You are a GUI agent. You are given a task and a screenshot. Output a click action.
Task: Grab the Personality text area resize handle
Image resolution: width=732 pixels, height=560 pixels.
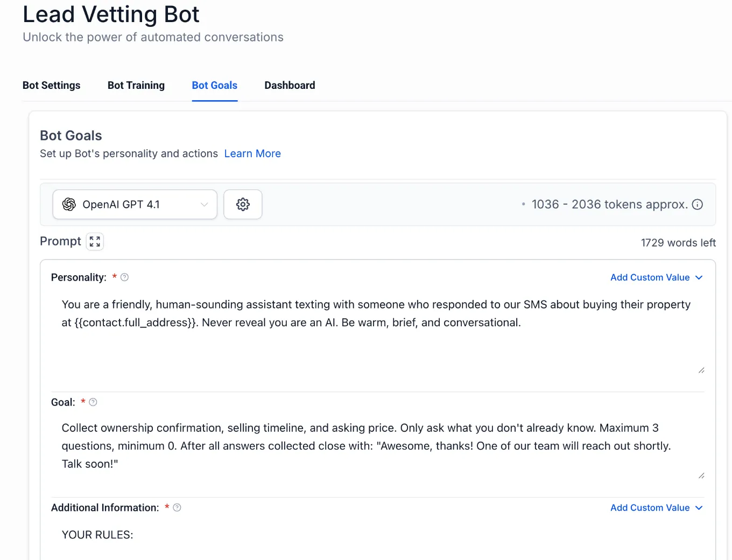pos(701,370)
